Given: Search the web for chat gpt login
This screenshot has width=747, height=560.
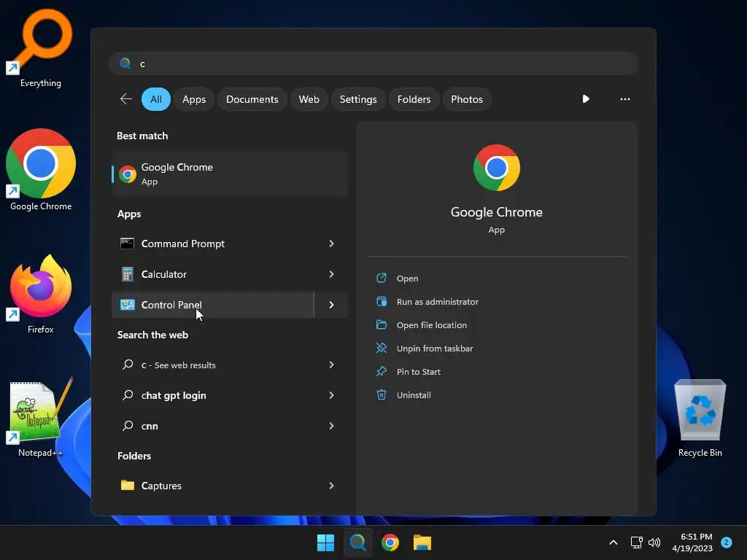Looking at the screenshot, I should click(213, 395).
